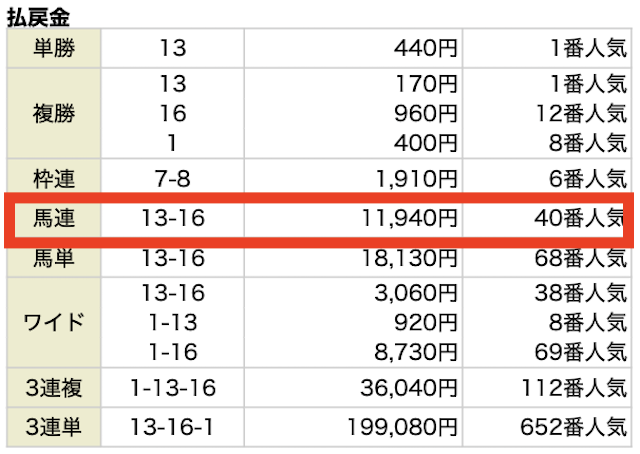Screen dimensions: 640x454
Task: Select the 18,130円 payout amount
Action: (x=405, y=259)
